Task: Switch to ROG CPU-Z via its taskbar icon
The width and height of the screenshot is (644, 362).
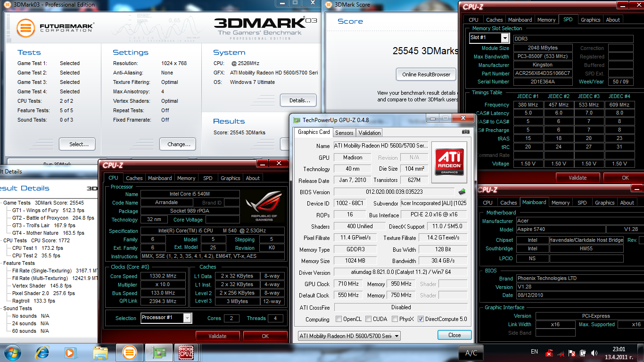Action: pyautogui.click(x=187, y=352)
